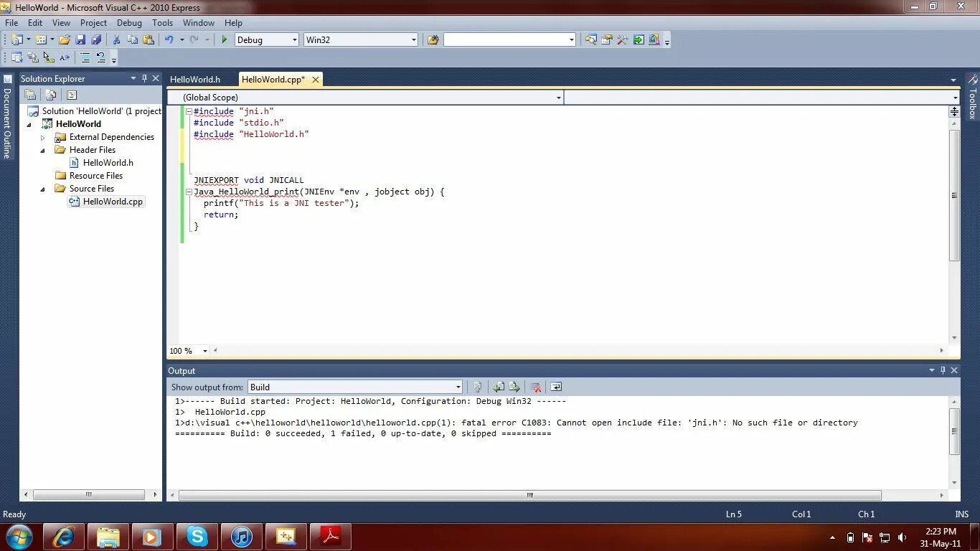Cut selection with the scissors icon
980x551 pixels.
(116, 40)
